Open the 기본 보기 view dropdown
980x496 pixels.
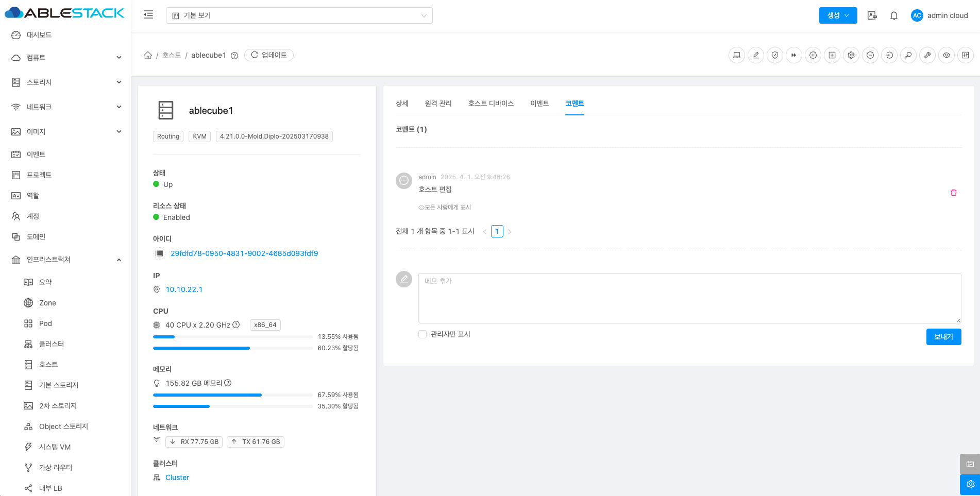point(299,15)
